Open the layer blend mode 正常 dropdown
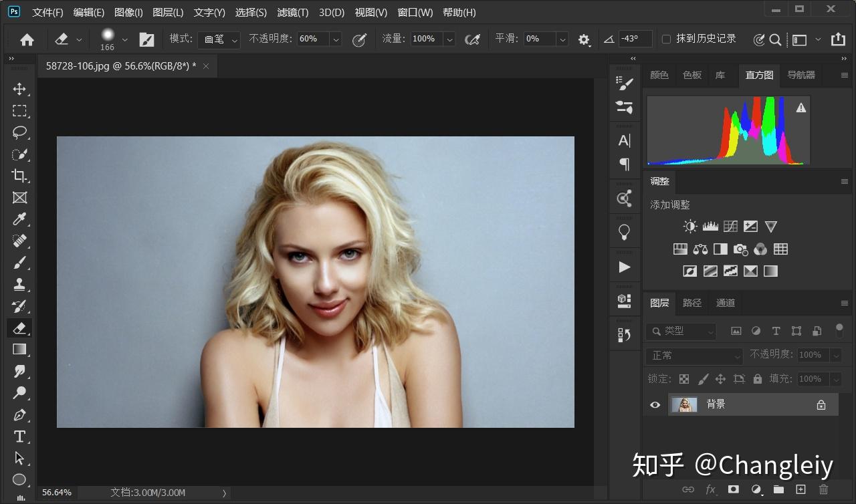Screen dimensions: 856x504 click(x=694, y=356)
